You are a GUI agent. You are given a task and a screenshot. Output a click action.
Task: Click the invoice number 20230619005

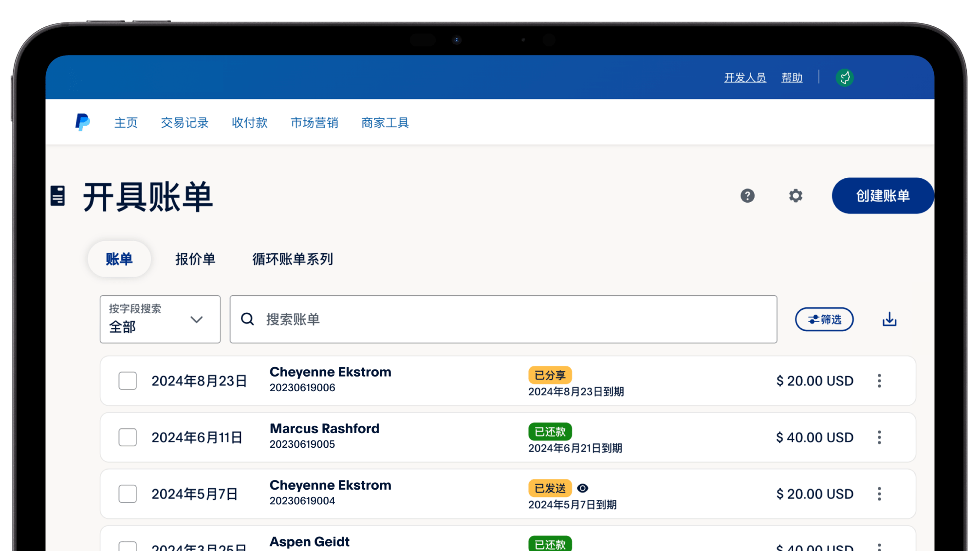click(x=302, y=444)
